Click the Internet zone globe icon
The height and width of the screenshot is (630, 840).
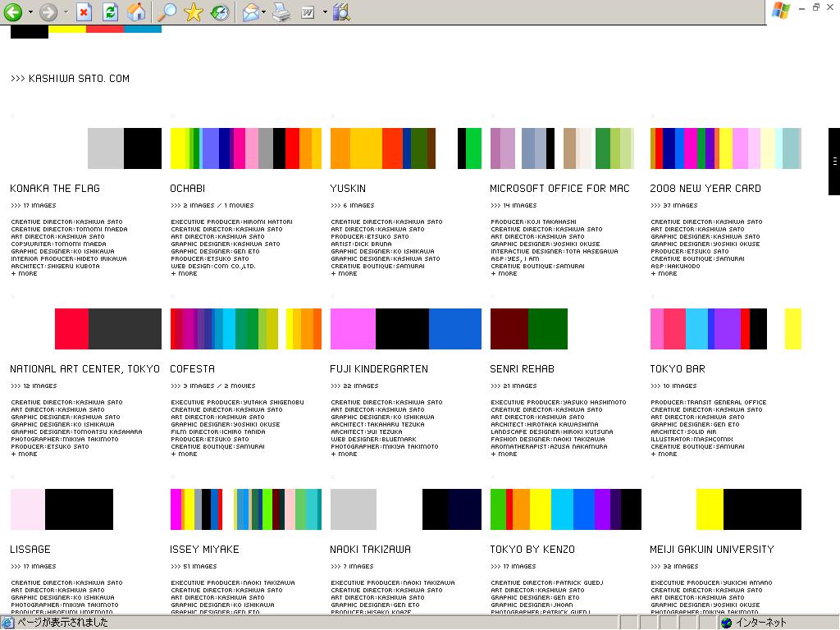[x=727, y=623]
